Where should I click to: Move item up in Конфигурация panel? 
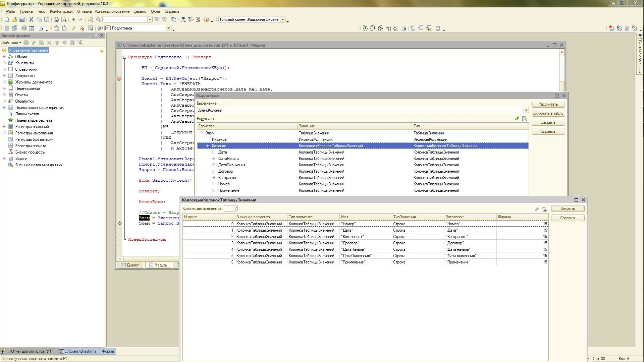57,42
